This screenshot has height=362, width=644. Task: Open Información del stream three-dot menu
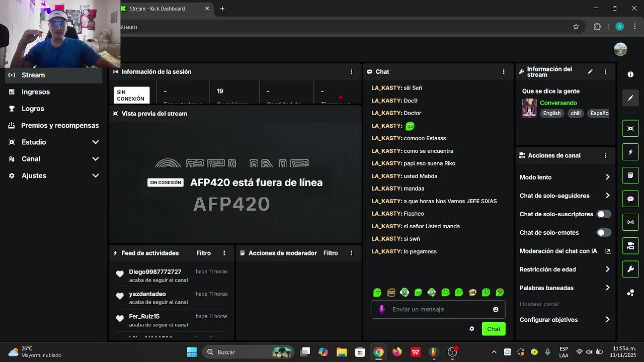[x=605, y=72]
